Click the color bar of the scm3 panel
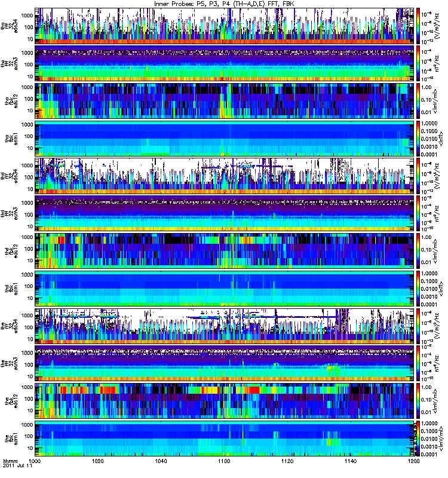The height and width of the screenshot is (478, 448). (418, 363)
